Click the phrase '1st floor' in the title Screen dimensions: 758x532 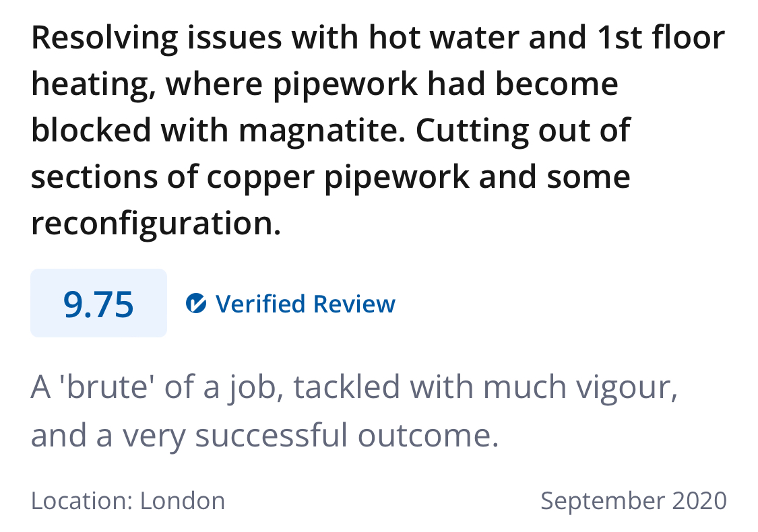click(x=662, y=38)
